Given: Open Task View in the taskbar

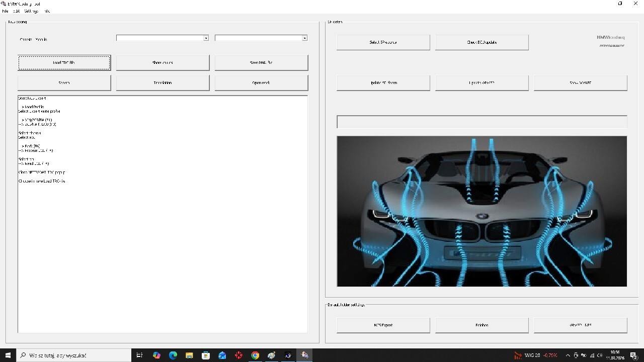Looking at the screenshot, I should click(x=140, y=355).
